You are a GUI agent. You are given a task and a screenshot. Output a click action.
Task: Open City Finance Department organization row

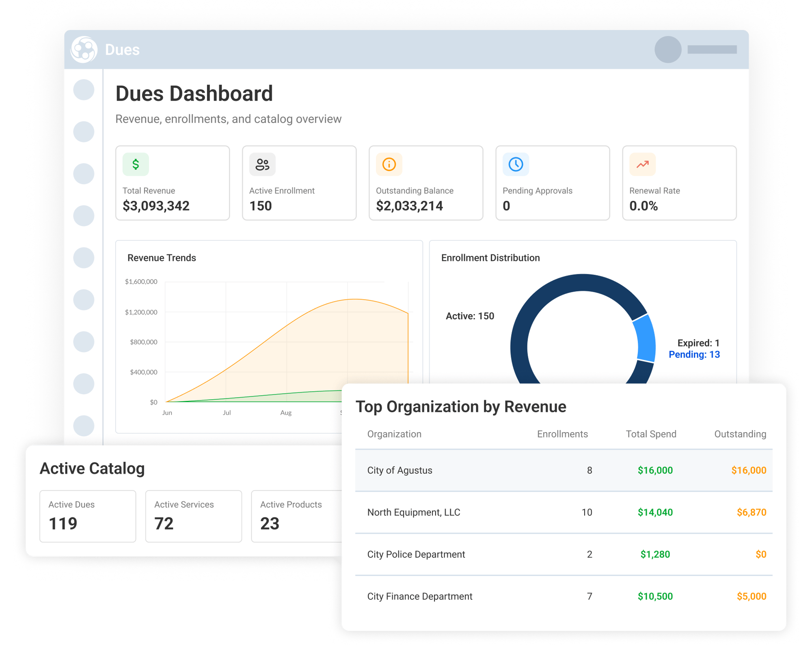click(x=564, y=596)
